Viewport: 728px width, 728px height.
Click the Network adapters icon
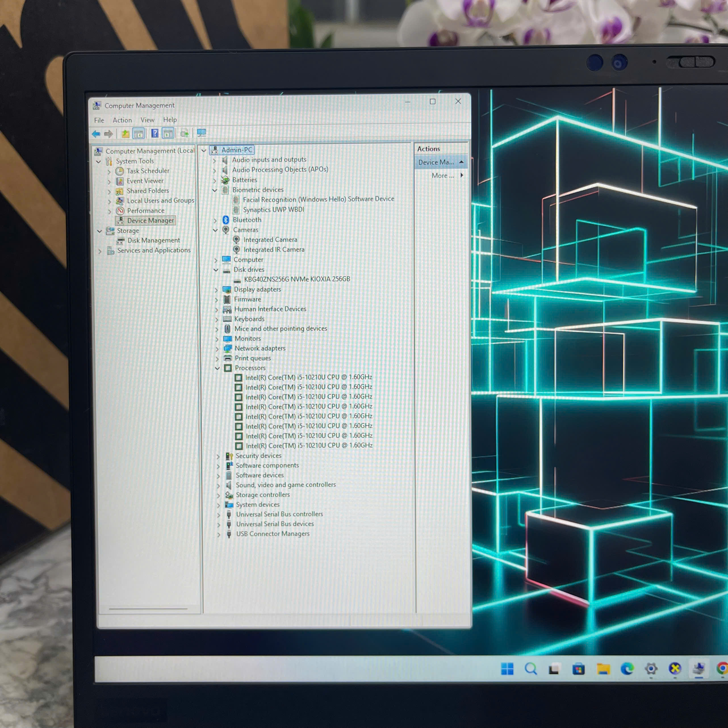click(x=228, y=349)
